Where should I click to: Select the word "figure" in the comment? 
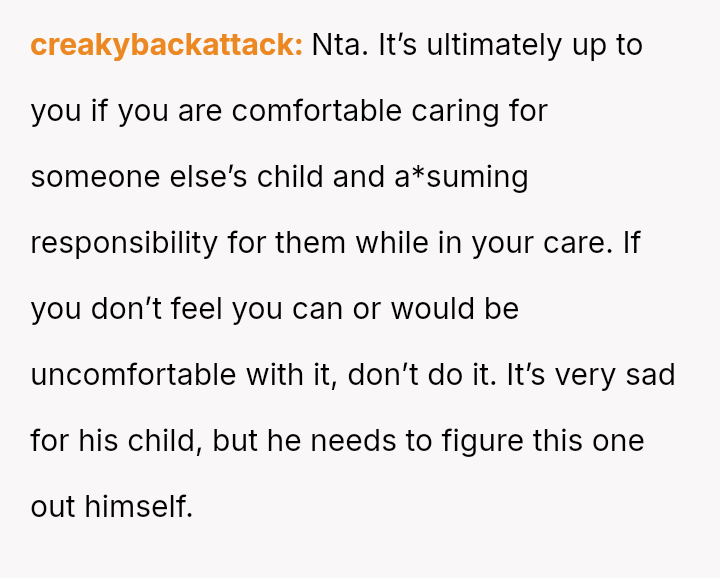(482, 442)
